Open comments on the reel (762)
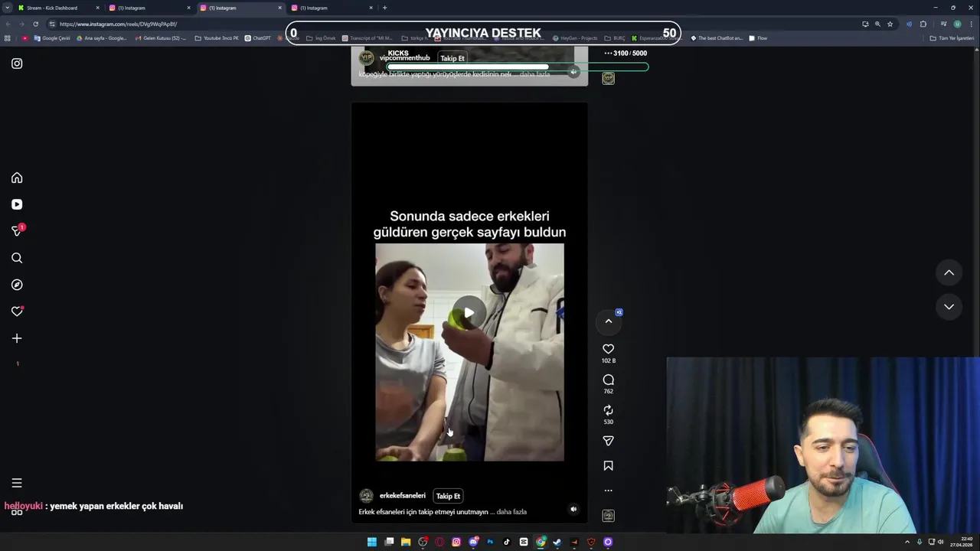 click(x=609, y=380)
